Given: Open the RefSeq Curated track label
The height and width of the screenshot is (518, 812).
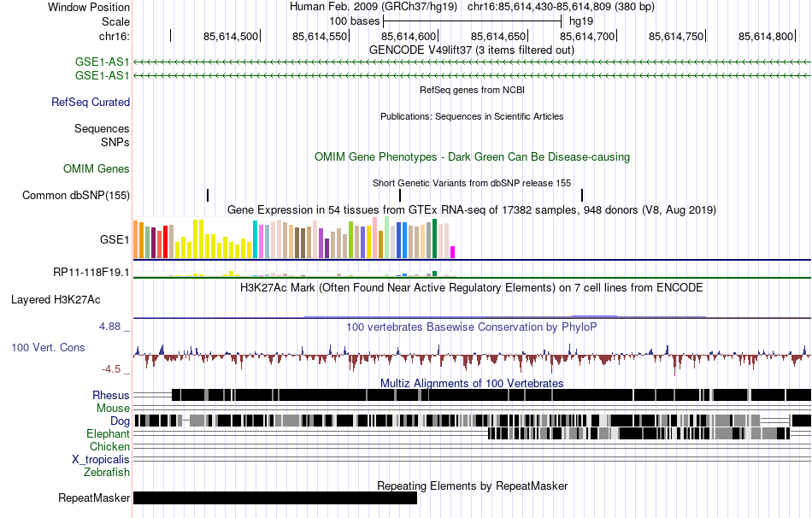Looking at the screenshot, I should point(91,102).
